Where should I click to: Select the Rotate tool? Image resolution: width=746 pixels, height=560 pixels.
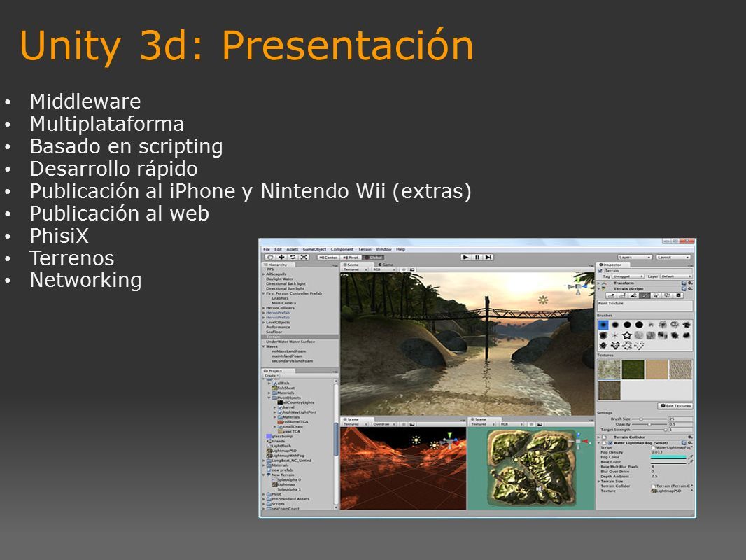[x=293, y=257]
